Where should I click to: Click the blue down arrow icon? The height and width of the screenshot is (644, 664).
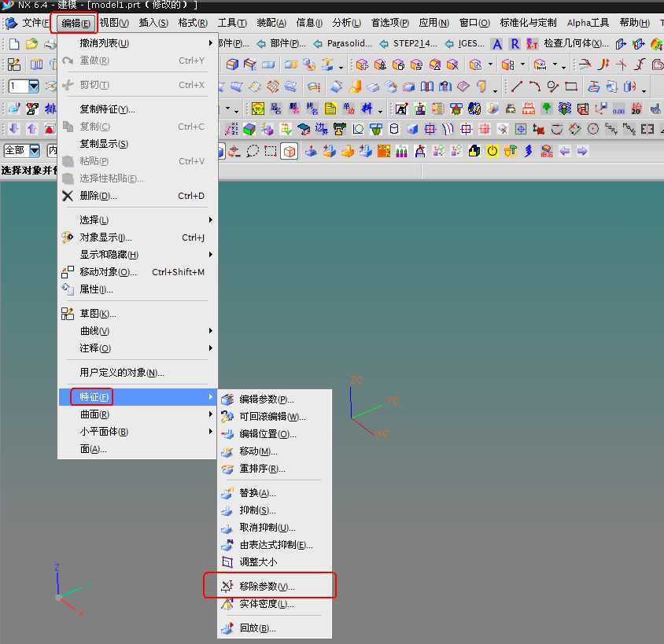tap(14, 129)
